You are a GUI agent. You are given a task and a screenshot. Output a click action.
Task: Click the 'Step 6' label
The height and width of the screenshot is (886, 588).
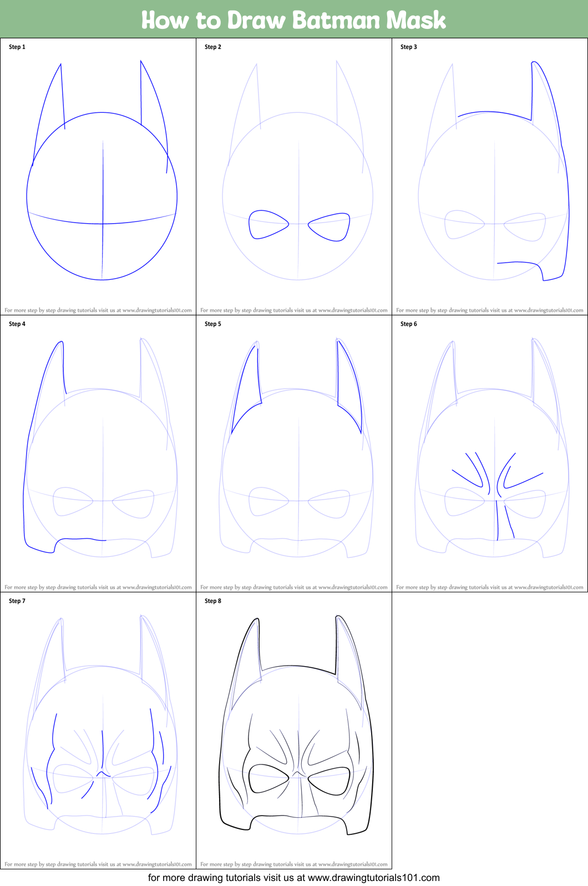409,324
